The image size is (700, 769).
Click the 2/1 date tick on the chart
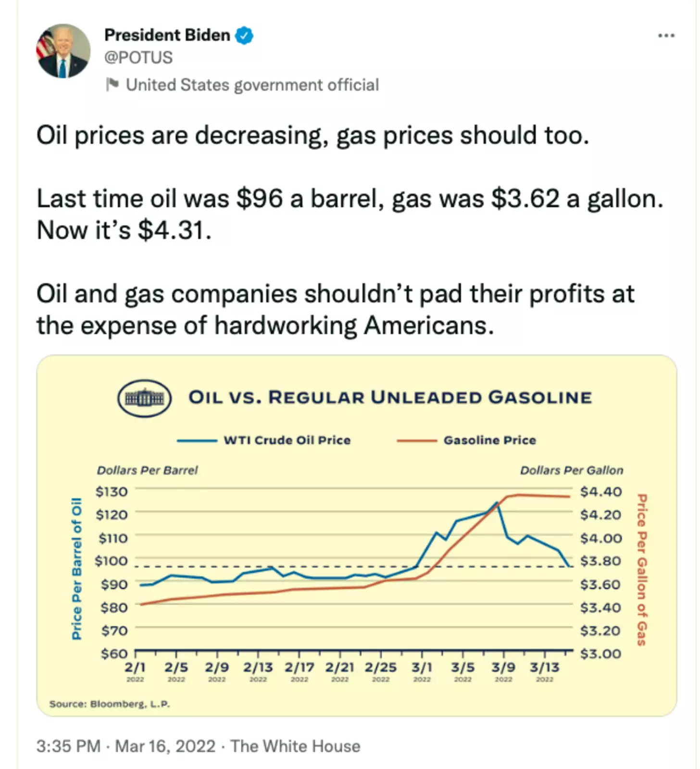coord(135,668)
